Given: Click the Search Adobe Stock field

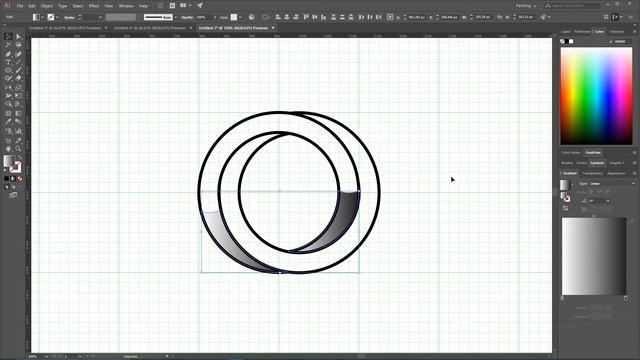Looking at the screenshot, I should click(573, 6).
